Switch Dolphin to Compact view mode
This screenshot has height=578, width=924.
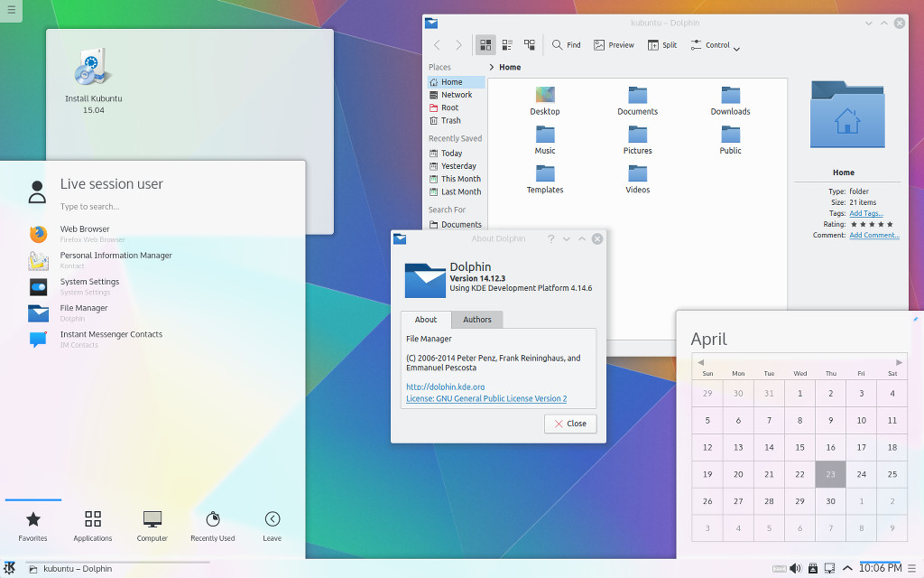[507, 45]
